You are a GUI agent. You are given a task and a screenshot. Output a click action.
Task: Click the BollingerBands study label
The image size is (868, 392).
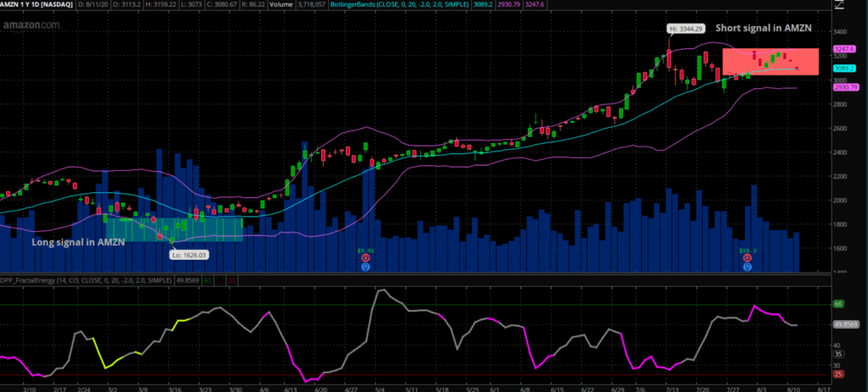[398, 4]
